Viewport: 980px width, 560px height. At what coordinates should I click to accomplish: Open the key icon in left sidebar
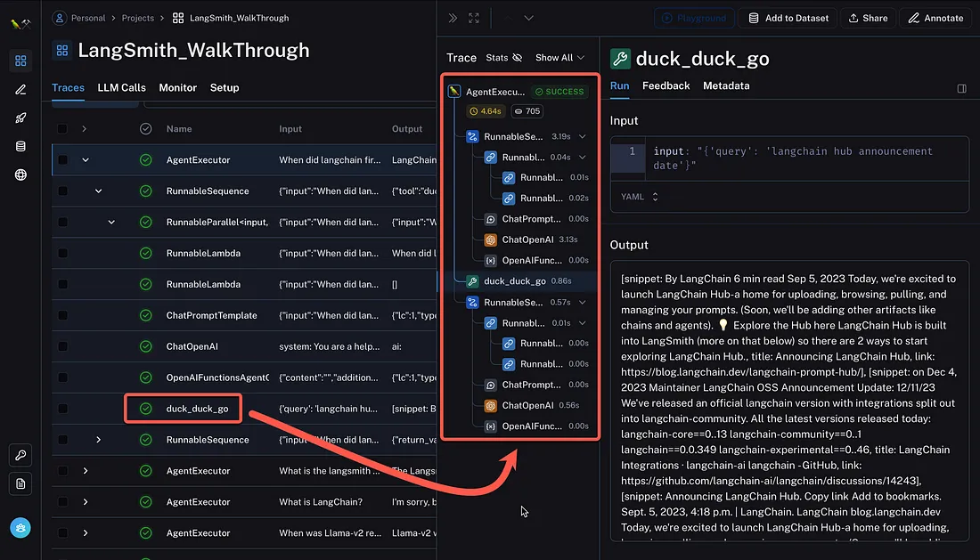20,455
